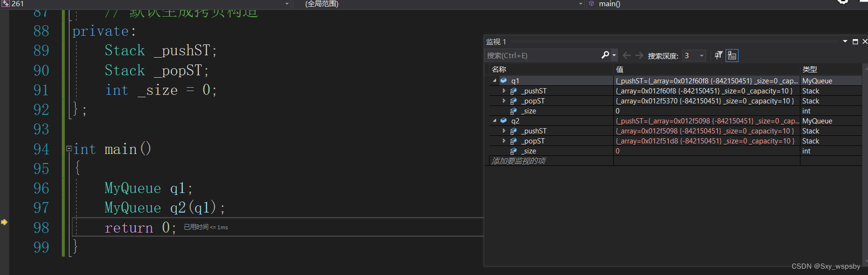The height and width of the screenshot is (275, 868).
Task: Click the search magnifier icon in Watch panel
Action: point(605,55)
